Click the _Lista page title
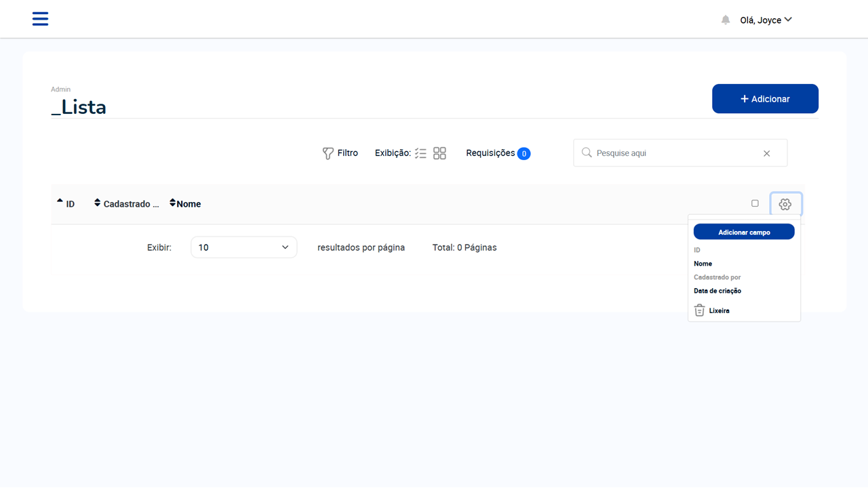 point(79,107)
